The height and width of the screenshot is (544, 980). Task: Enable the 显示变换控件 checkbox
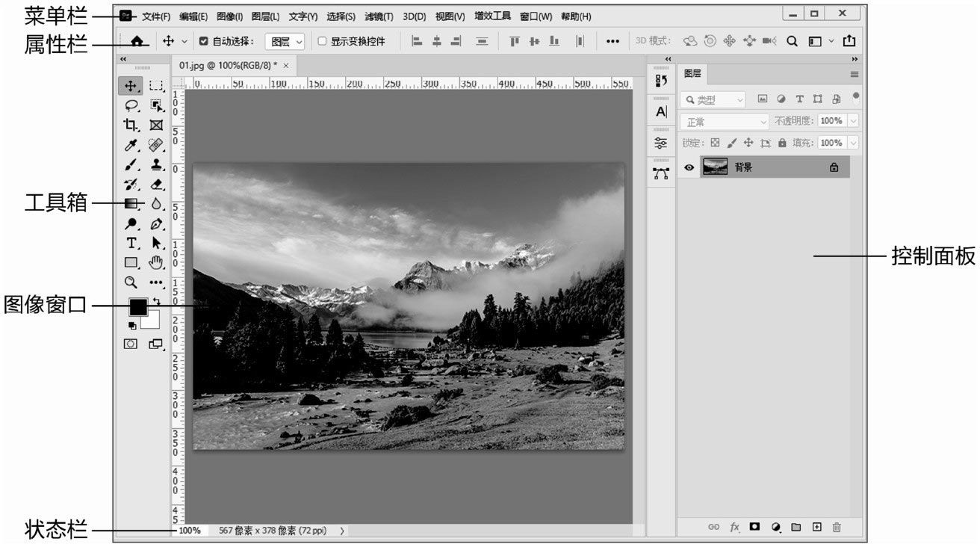(x=323, y=42)
